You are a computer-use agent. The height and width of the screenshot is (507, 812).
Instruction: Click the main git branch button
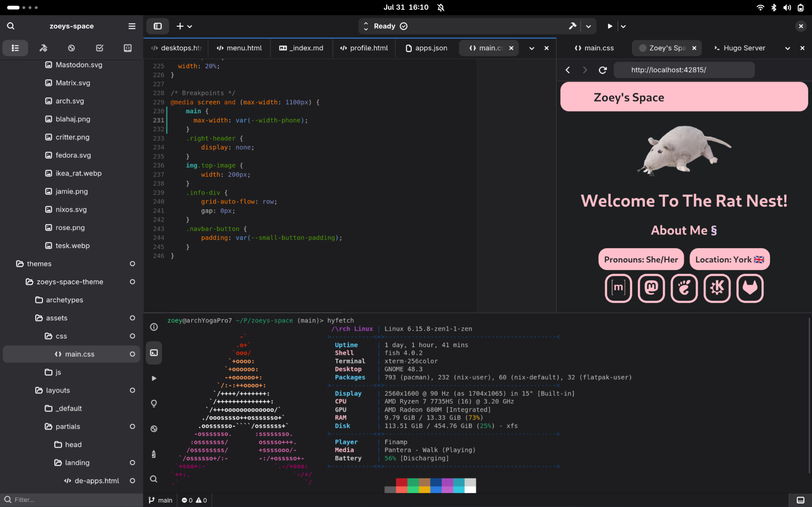[x=161, y=500]
